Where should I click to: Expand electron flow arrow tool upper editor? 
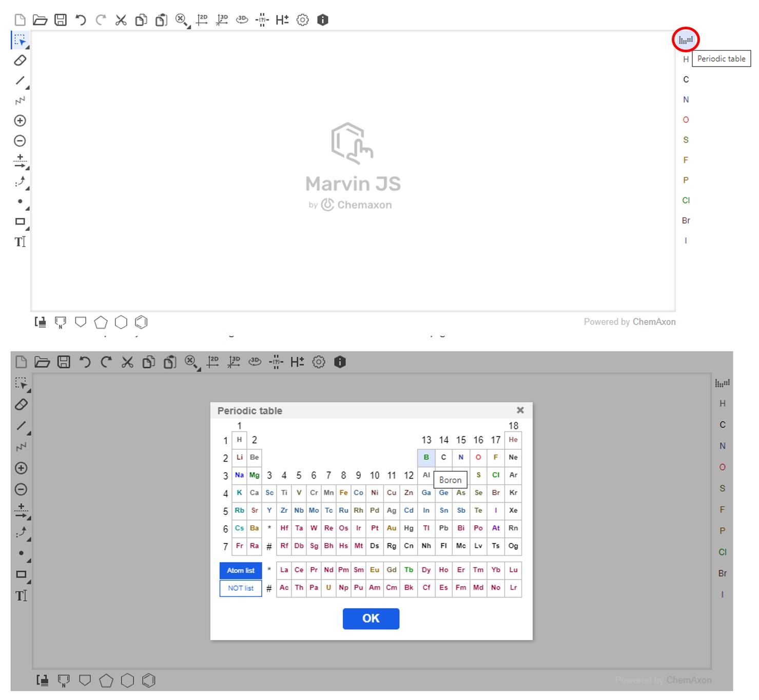click(x=28, y=188)
